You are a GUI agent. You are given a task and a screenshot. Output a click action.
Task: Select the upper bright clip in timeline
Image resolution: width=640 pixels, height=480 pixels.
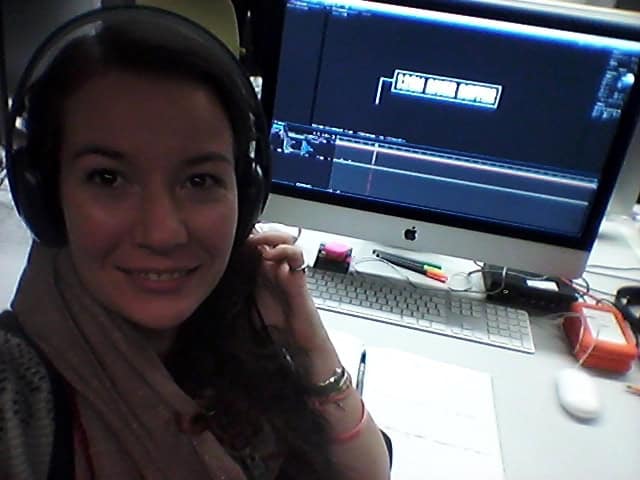point(470,157)
